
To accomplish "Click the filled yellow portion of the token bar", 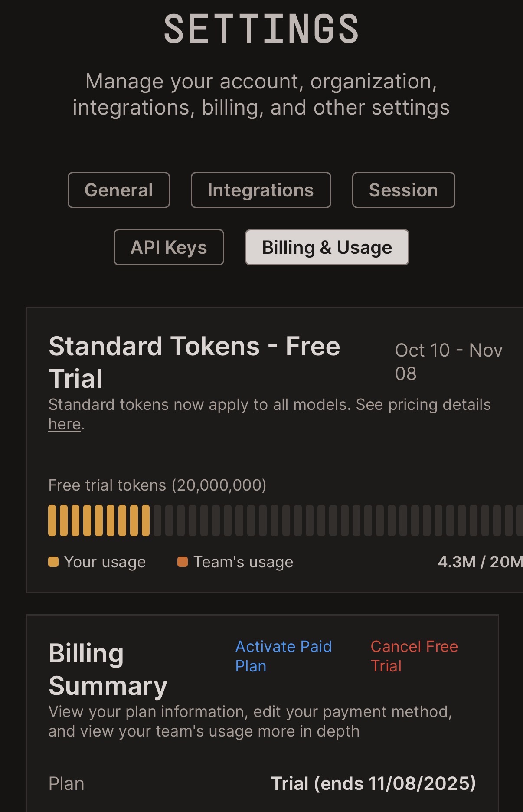I will click(98, 521).
